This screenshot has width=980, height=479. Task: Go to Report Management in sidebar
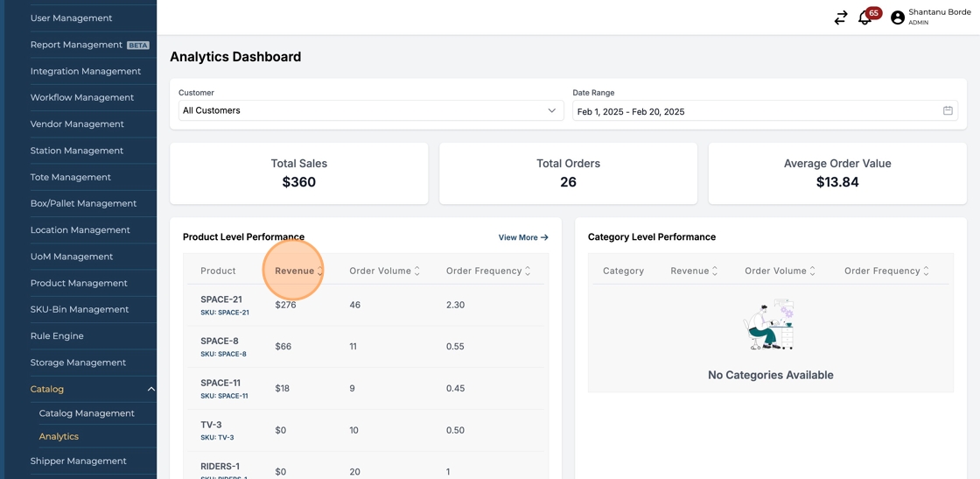pyautogui.click(x=76, y=45)
